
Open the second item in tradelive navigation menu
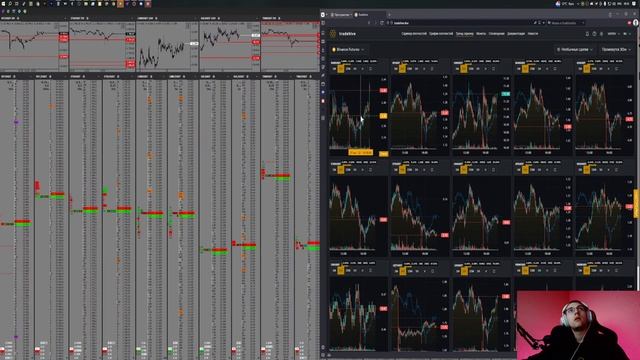[x=441, y=33]
